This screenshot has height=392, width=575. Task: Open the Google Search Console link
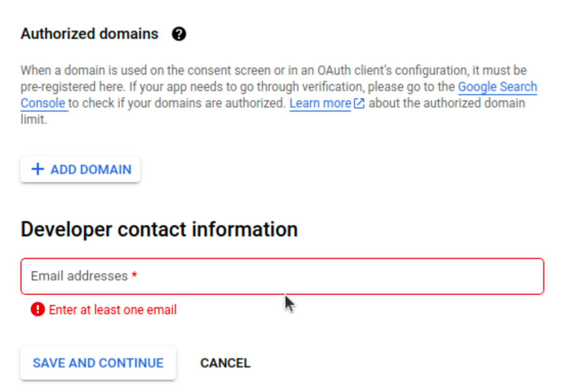point(497,86)
